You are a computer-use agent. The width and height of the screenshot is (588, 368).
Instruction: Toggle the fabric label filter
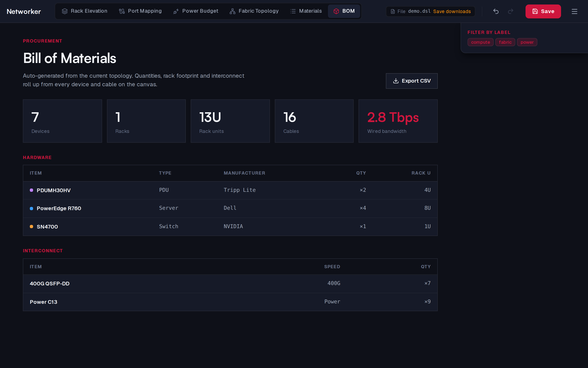(505, 42)
